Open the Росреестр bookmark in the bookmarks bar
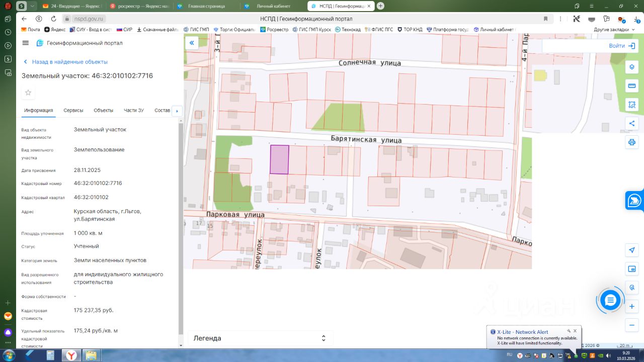Screen dimensions: 644x362 click(x=274, y=30)
